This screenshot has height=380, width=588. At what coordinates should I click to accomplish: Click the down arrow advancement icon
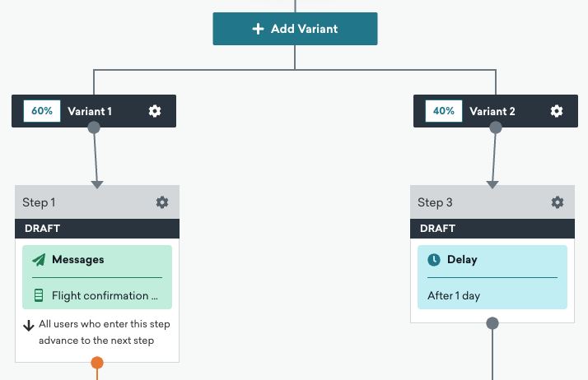29,326
